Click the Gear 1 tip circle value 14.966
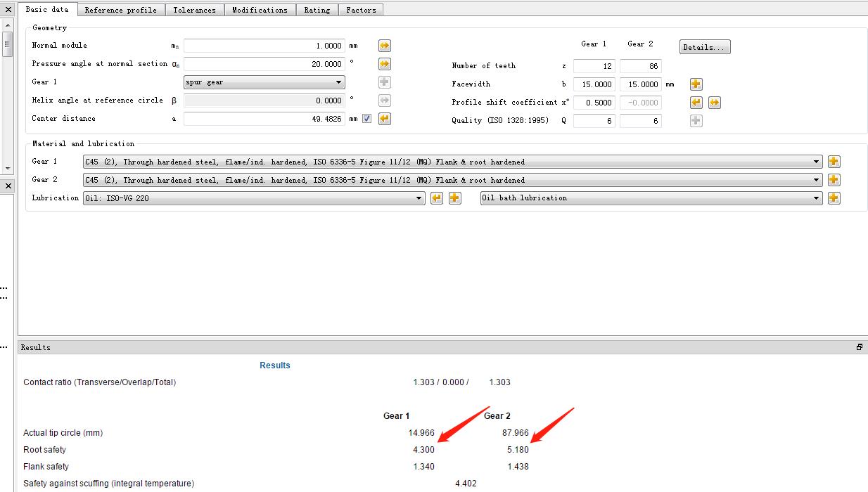This screenshot has width=868, height=492. pos(421,433)
